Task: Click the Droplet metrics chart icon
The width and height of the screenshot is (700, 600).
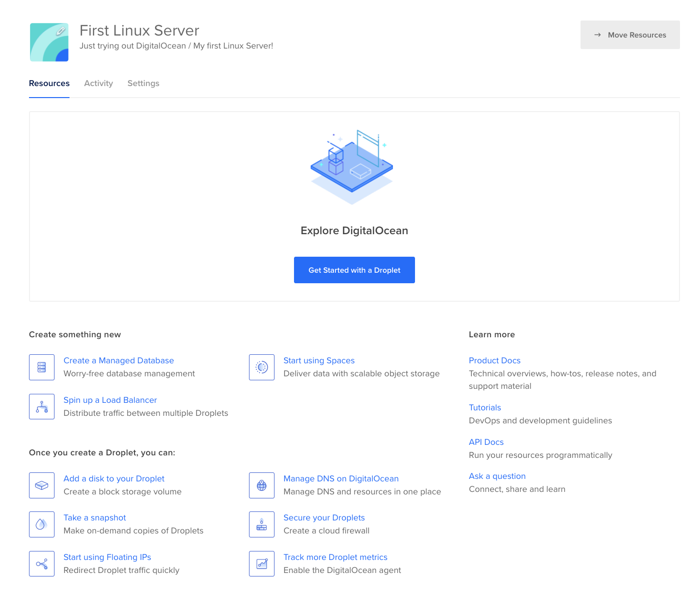Action: 261,564
